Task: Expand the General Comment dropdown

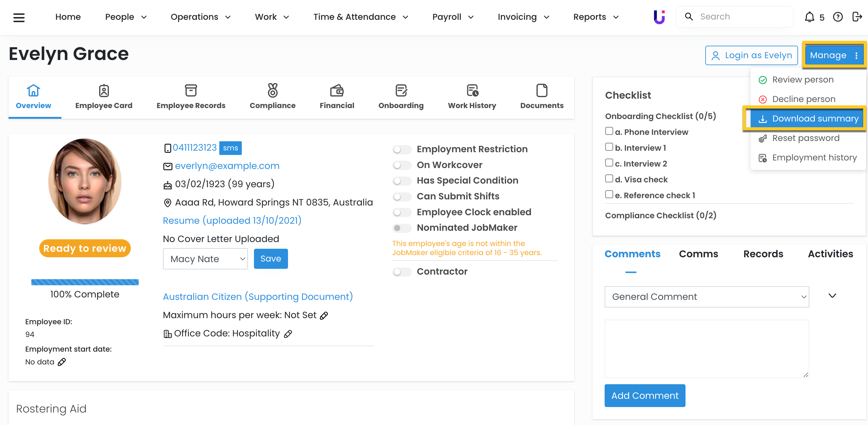Action: pos(707,297)
